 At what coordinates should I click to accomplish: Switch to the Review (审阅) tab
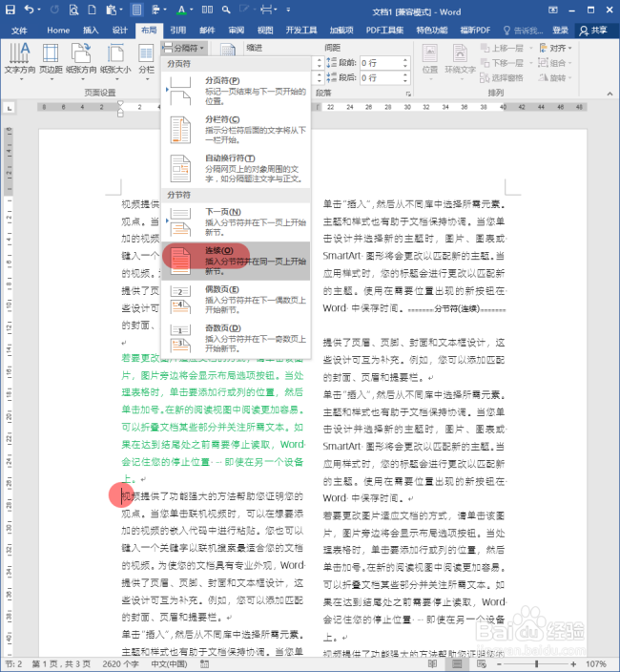(236, 31)
